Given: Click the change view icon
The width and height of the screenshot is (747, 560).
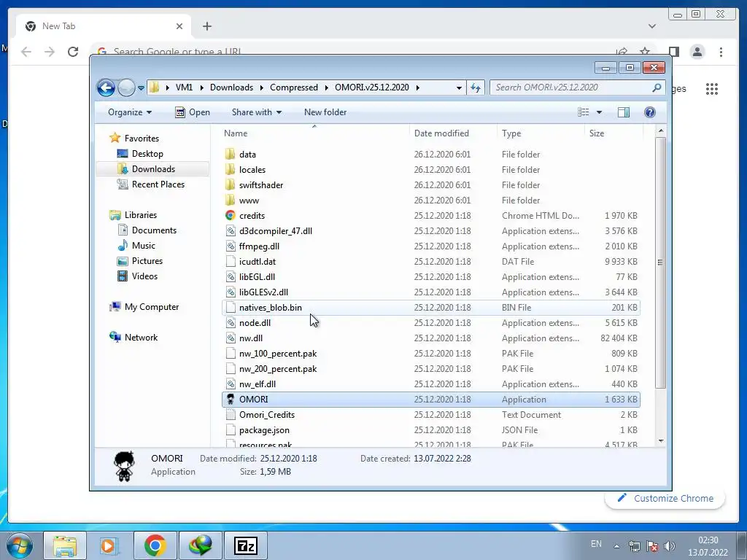Looking at the screenshot, I should point(583,112).
